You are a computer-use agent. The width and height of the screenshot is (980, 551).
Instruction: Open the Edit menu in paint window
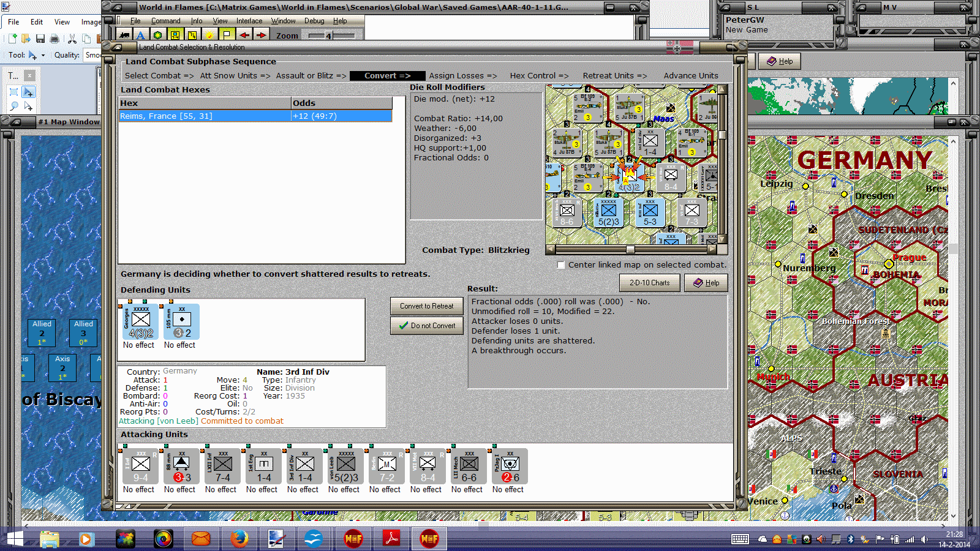37,22
